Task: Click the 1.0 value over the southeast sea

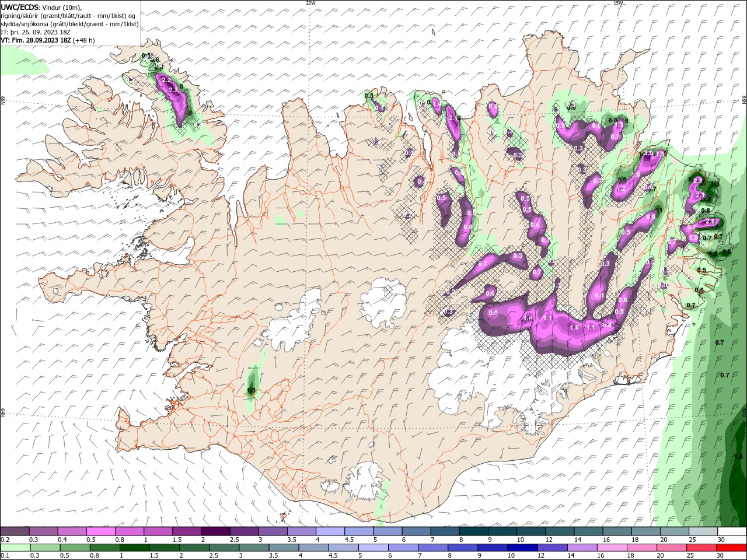Action: point(738,457)
